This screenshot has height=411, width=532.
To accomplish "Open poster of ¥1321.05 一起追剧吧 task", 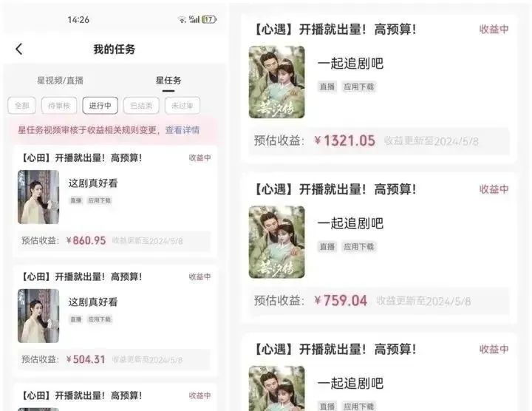I will coord(276,82).
